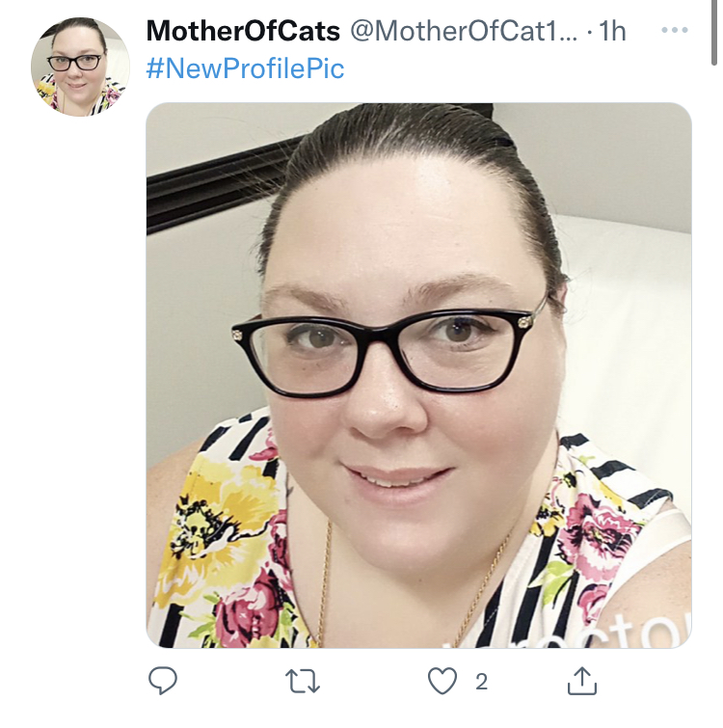The image size is (723, 728).
Task: Click the upload-arrow share icon
Action: click(582, 681)
